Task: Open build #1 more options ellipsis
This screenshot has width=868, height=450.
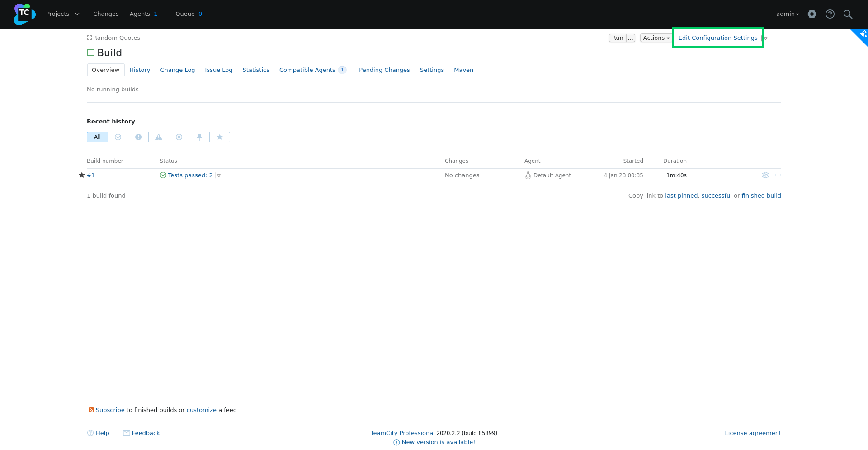Action: point(778,175)
